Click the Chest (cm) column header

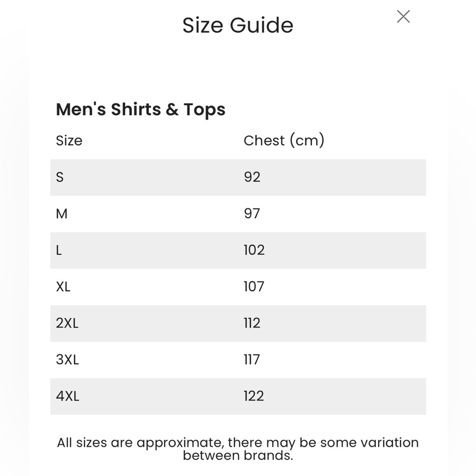pyautogui.click(x=284, y=140)
